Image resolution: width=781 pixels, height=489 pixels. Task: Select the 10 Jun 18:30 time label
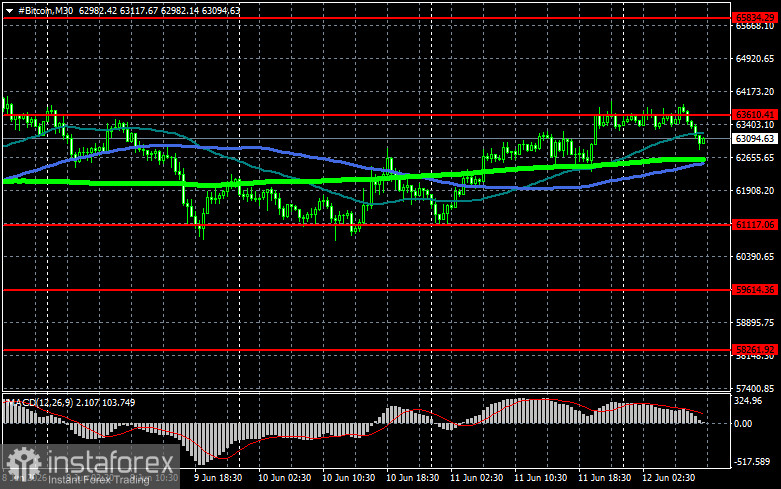pos(412,478)
